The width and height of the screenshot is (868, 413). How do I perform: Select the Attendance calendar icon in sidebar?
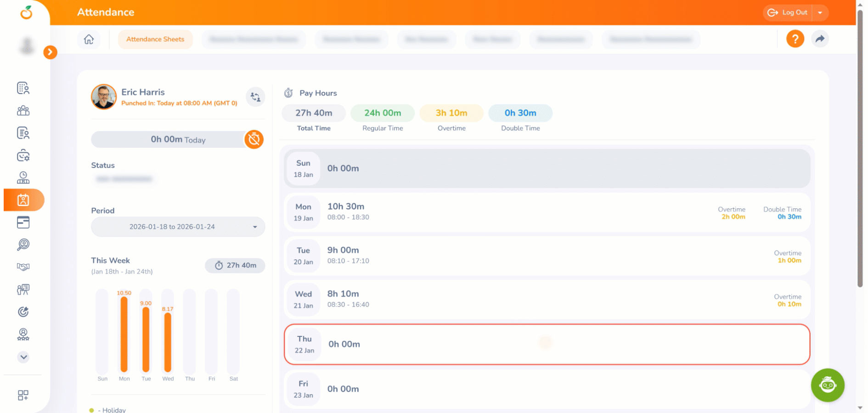tap(23, 200)
